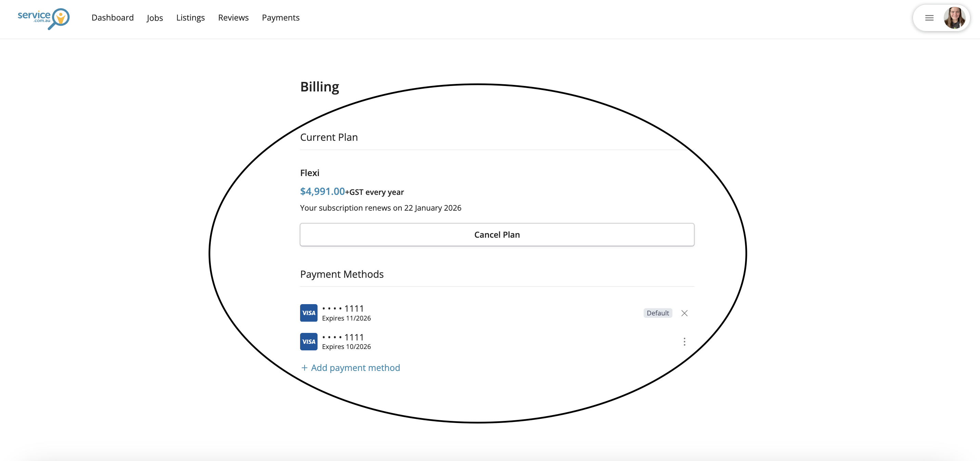
Task: Navigate to Reviews
Action: click(x=233, y=18)
